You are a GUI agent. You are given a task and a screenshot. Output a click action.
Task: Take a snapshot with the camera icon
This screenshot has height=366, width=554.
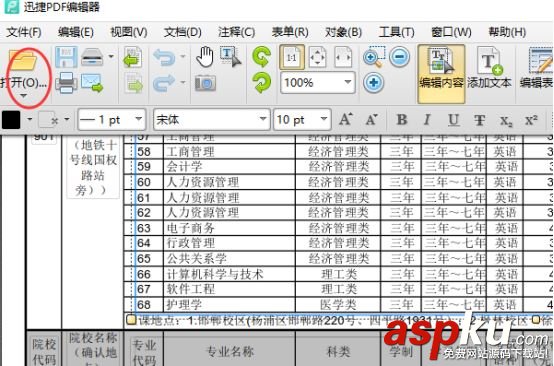click(205, 83)
